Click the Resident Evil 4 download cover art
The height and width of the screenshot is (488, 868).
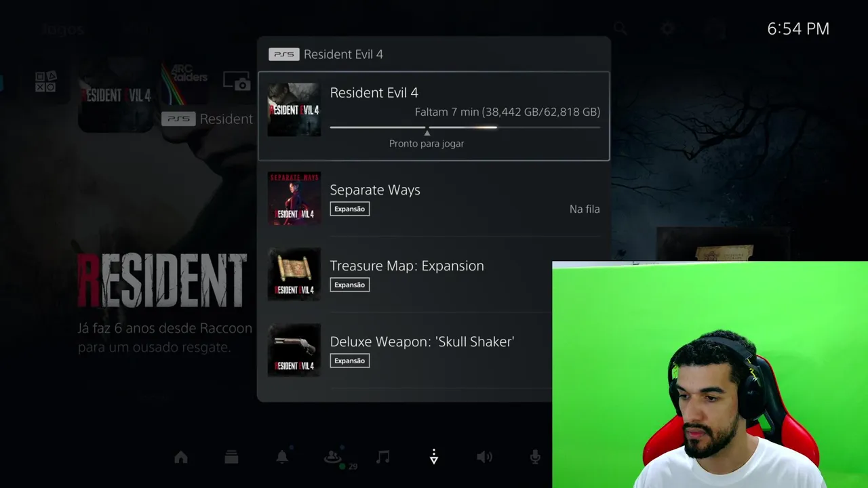294,110
